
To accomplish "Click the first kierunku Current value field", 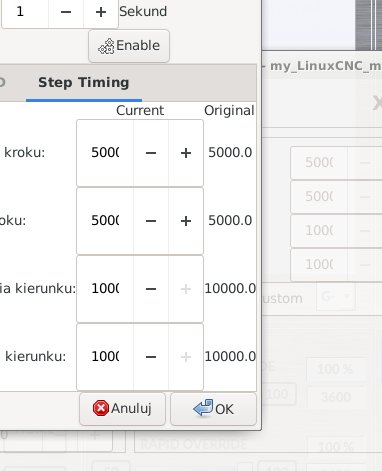I will tap(105, 289).
